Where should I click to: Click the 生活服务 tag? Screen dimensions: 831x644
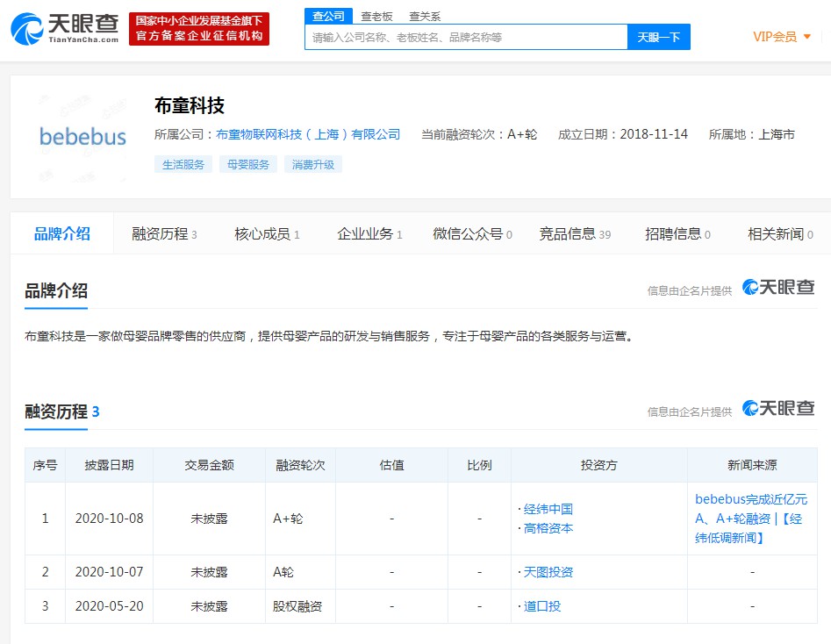183,164
